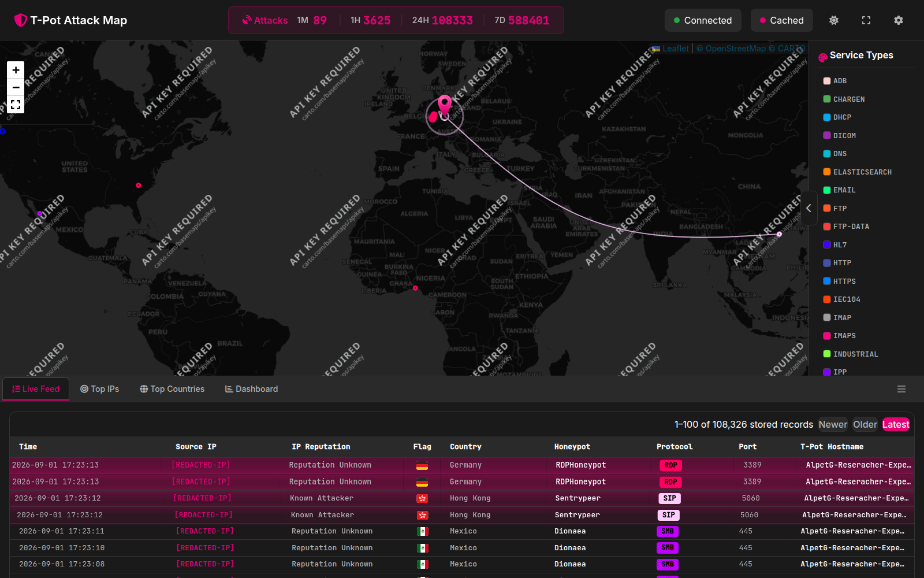Open hamburger menu beside feed tabs
924x578 pixels.
click(x=901, y=389)
